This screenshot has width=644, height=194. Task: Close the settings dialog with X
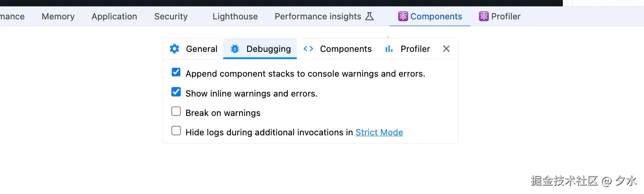point(446,49)
